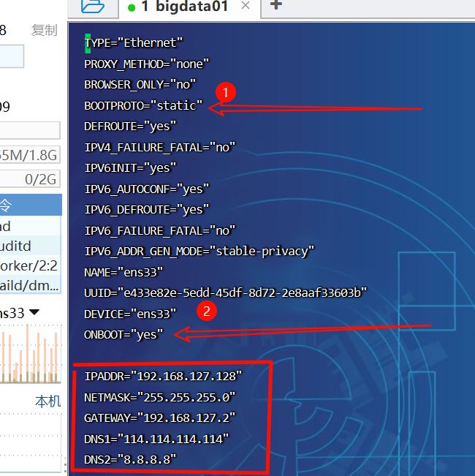The height and width of the screenshot is (476, 475).
Task: Click the IPV6_FAILURE_FATAL="no" line
Action: 160,231
